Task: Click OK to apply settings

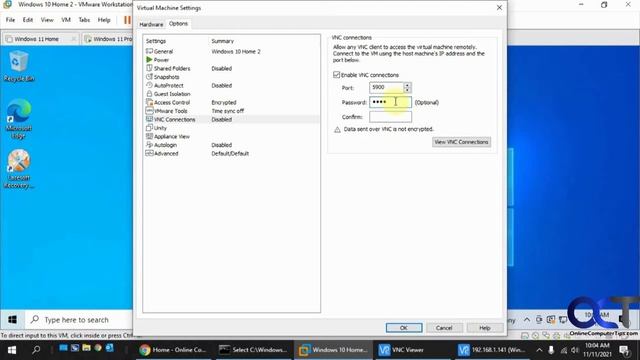Action: click(x=404, y=328)
